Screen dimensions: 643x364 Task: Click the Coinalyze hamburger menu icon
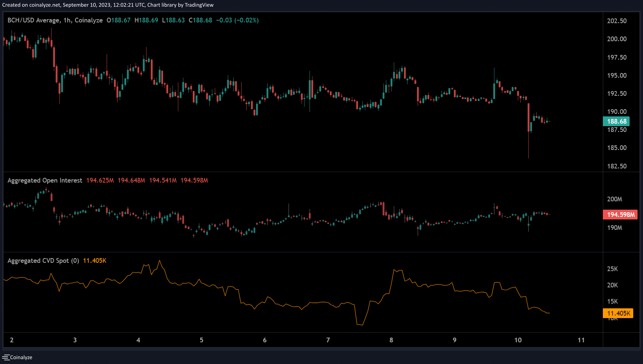5,357
